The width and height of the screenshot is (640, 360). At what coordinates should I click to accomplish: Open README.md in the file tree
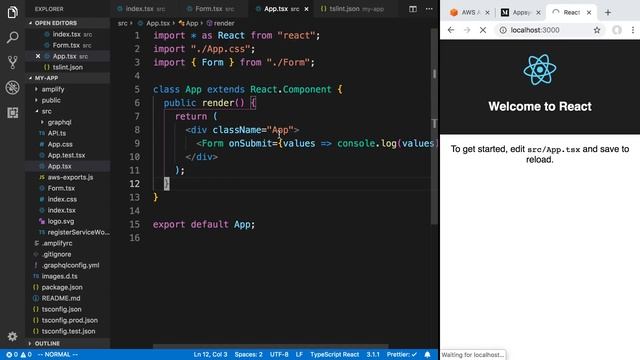[x=60, y=298]
